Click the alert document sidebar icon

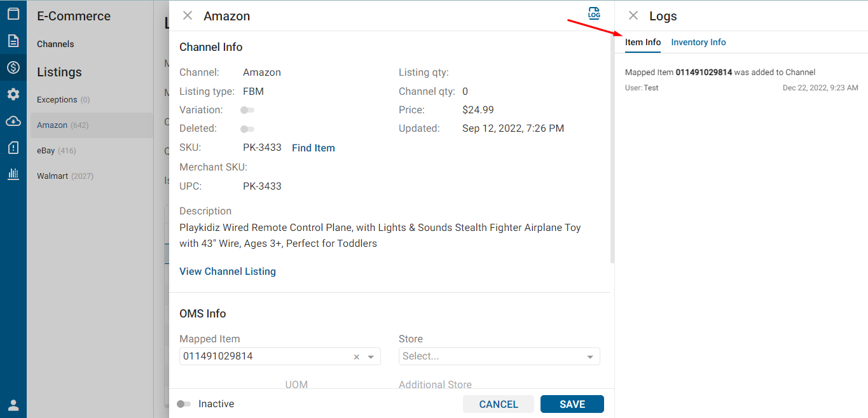(x=13, y=148)
